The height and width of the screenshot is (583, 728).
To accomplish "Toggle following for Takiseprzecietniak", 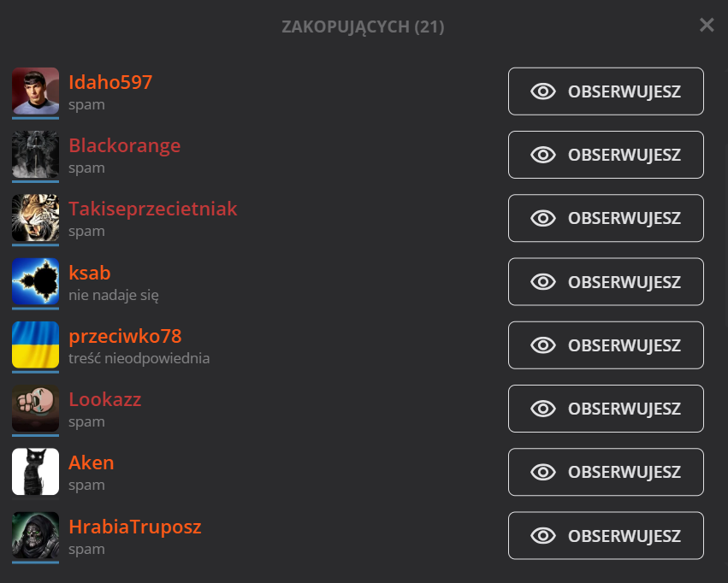I will click(606, 218).
